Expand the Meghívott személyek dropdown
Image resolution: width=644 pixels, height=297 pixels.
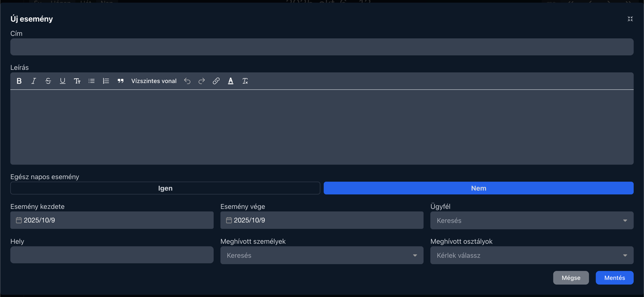(322, 255)
